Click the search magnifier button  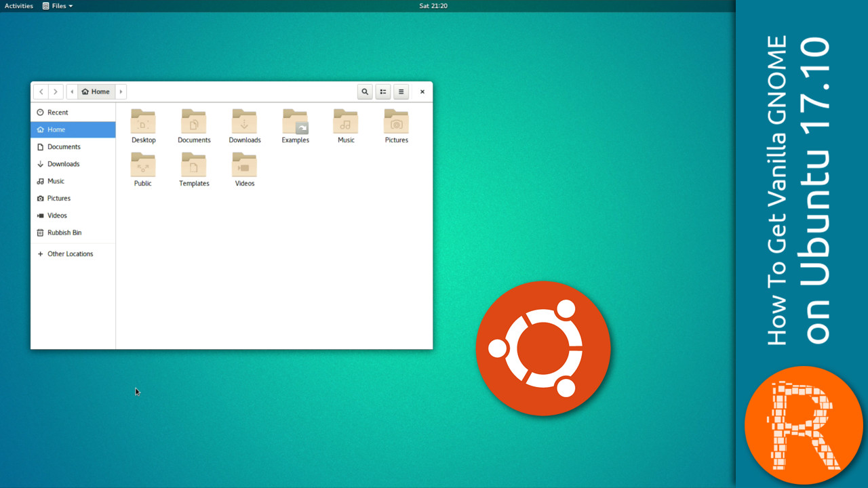(x=365, y=91)
